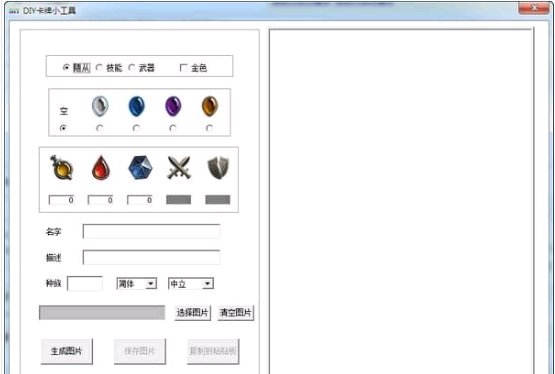Click the 描述 description input field
The width and height of the screenshot is (555, 374).
pyautogui.click(x=151, y=257)
